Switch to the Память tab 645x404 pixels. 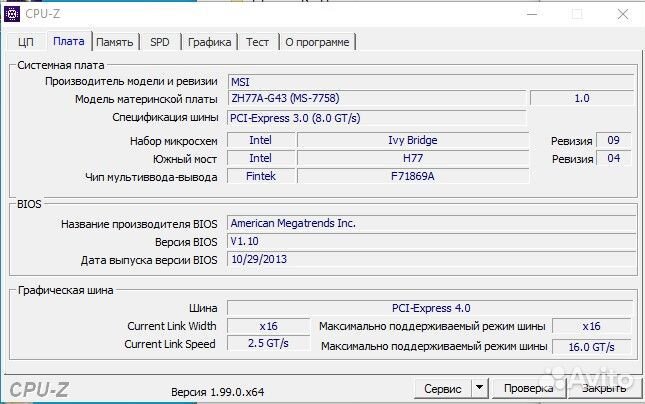115,42
